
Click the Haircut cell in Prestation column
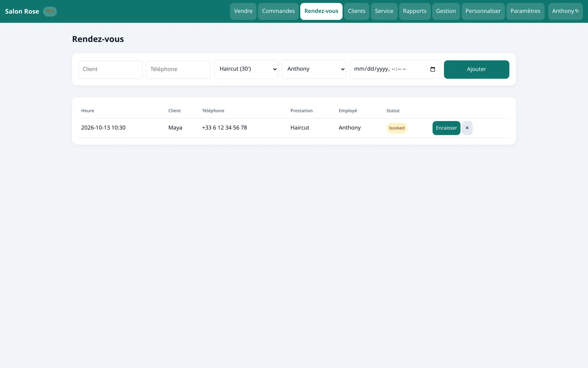[x=300, y=128]
